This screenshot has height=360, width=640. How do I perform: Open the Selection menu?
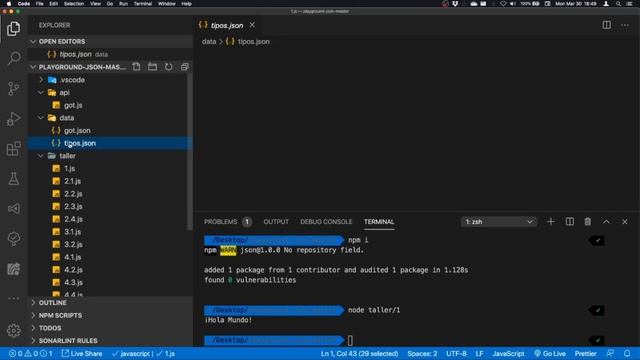[x=74, y=4]
